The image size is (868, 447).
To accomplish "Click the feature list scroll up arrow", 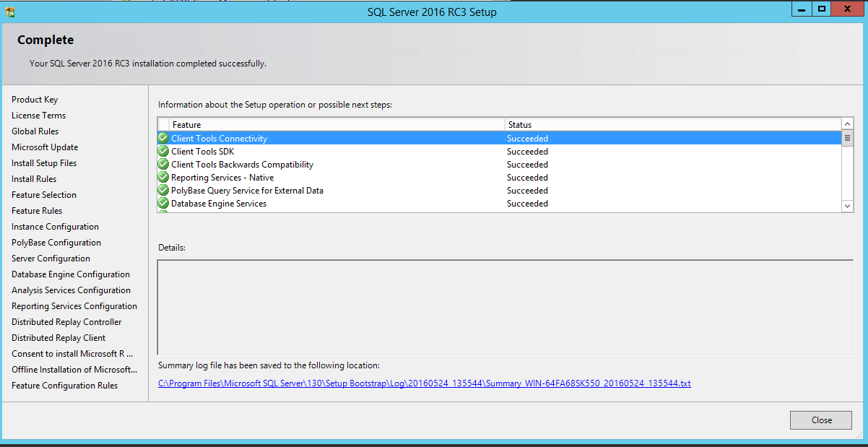I will [x=848, y=124].
